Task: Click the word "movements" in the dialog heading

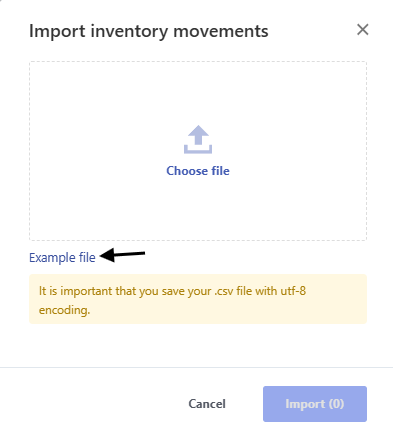Action: click(221, 31)
